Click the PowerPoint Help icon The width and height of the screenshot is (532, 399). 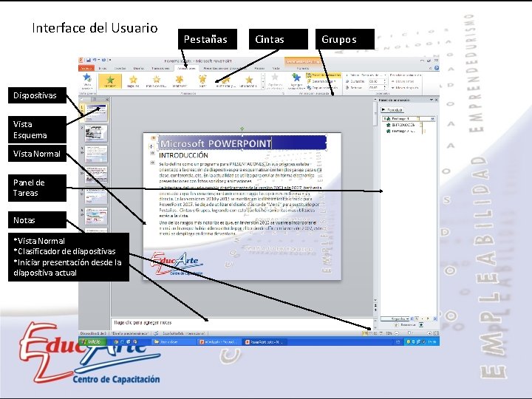click(437, 68)
